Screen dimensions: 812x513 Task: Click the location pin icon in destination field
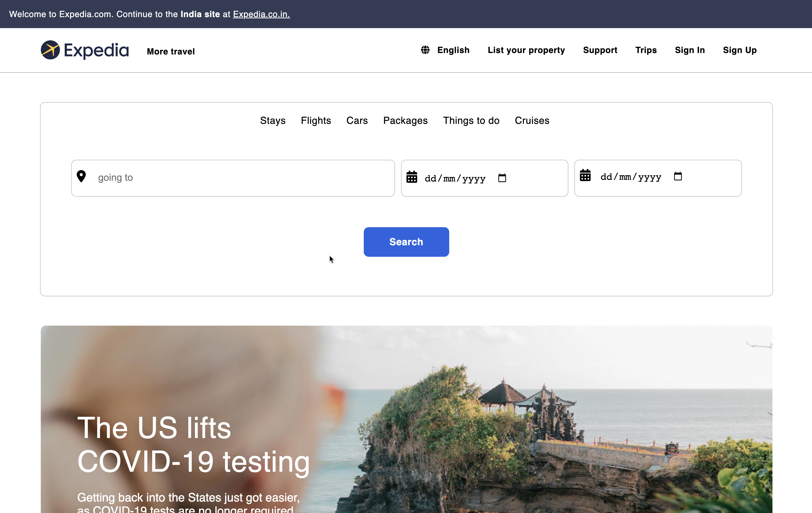pos(81,176)
